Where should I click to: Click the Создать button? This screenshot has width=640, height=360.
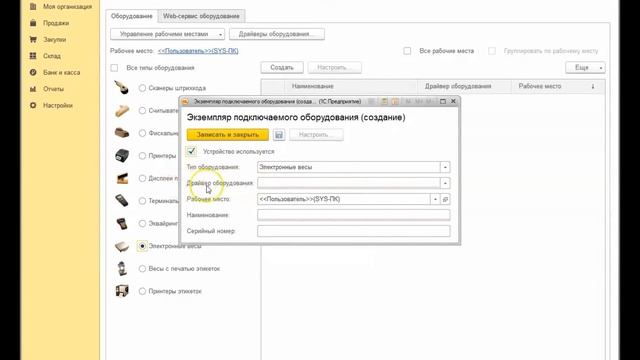click(x=282, y=67)
